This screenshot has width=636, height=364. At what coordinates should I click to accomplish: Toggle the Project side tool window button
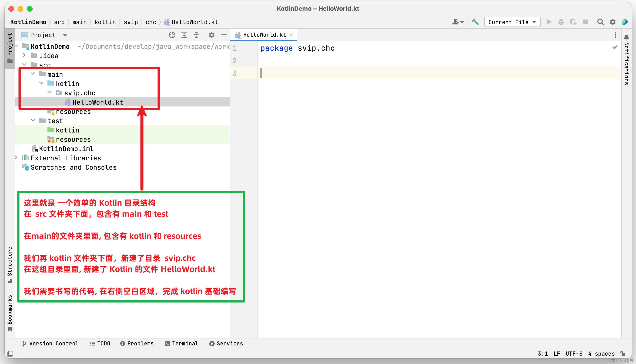tap(10, 48)
